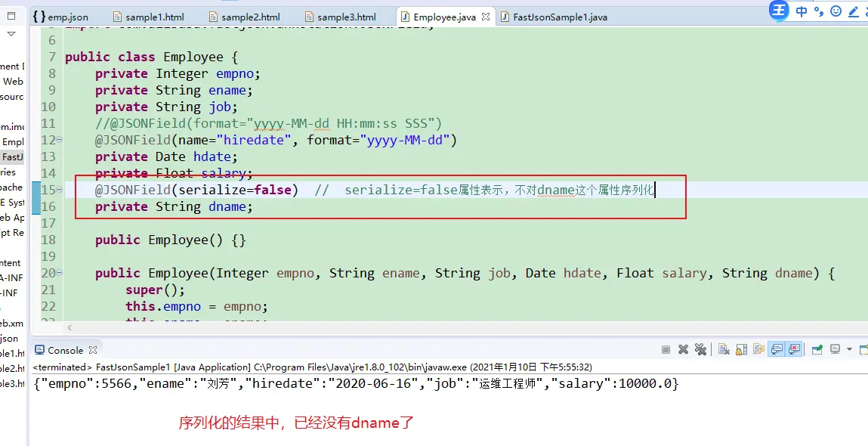The image size is (868, 446).
Task: Click the IME emoji smiley icon
Action: coord(836,11)
